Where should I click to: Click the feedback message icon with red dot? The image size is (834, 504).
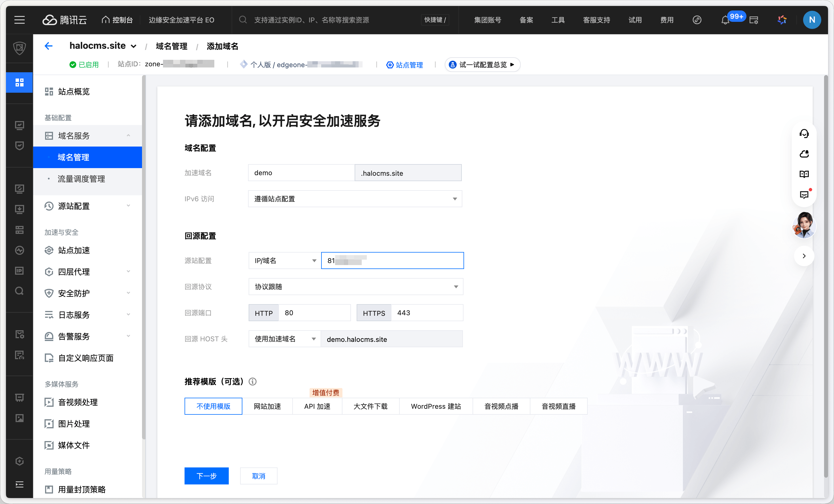point(804,195)
